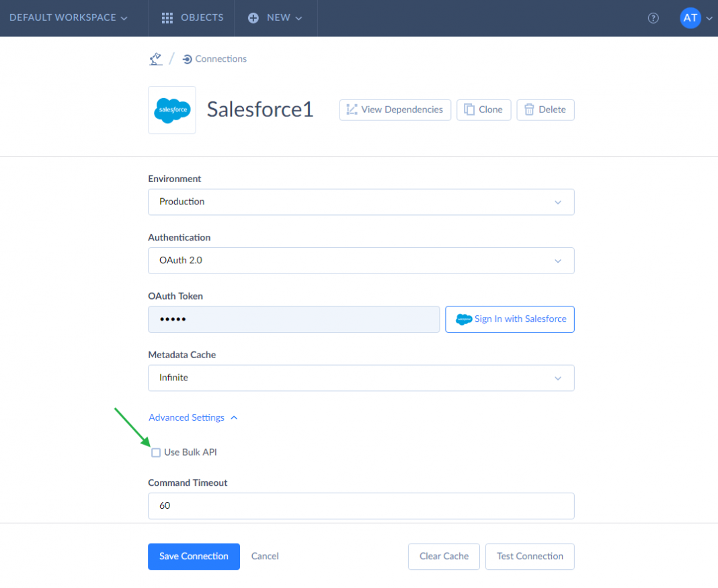Toggle Use Bulk API off after enabling
This screenshot has width=718, height=588.
click(156, 452)
